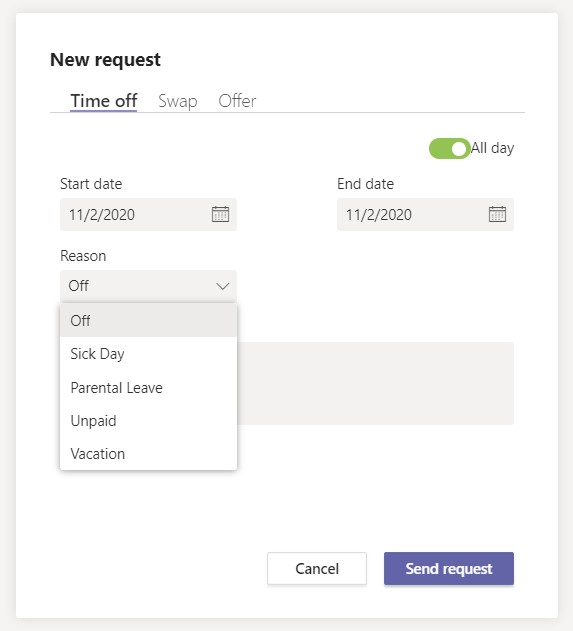
Task: Pick Unpaid from the reason options
Action: click(148, 421)
